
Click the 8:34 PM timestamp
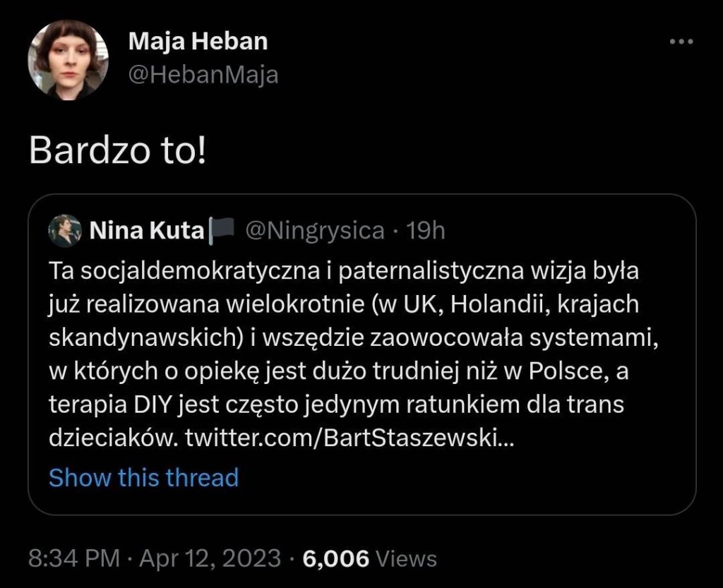point(73,559)
